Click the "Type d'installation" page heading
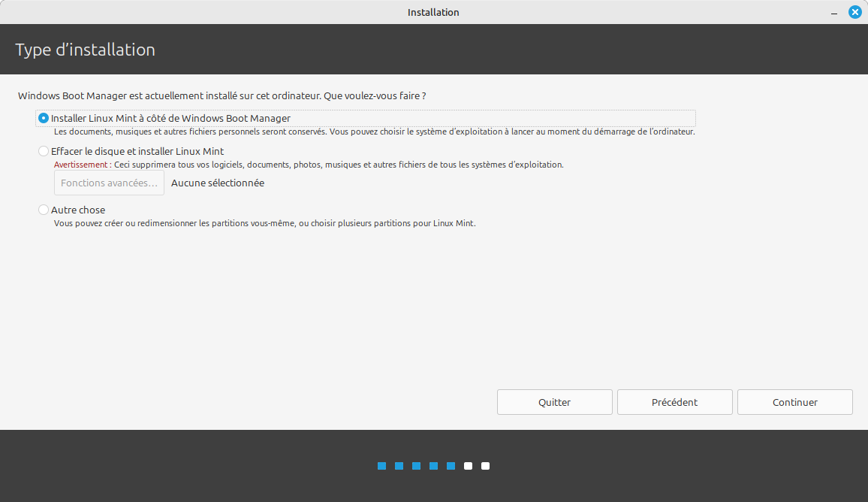868x502 pixels. coord(85,50)
